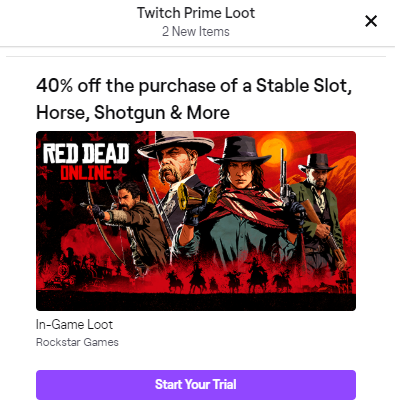Select the In-Game Loot label
Image resolution: width=395 pixels, height=403 pixels.
(74, 324)
